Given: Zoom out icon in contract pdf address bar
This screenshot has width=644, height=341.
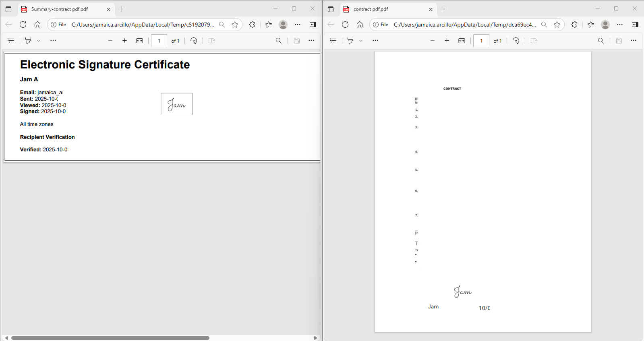Looking at the screenshot, I should pyautogui.click(x=544, y=25).
